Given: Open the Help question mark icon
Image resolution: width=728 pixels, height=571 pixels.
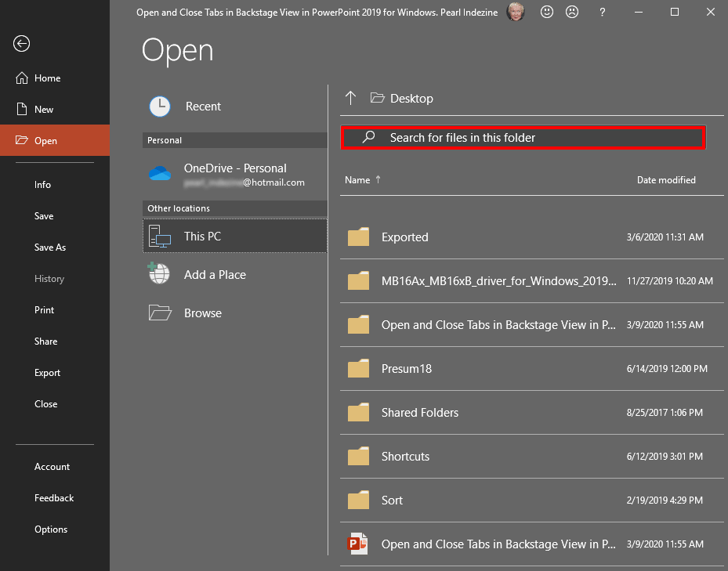Looking at the screenshot, I should click(602, 13).
